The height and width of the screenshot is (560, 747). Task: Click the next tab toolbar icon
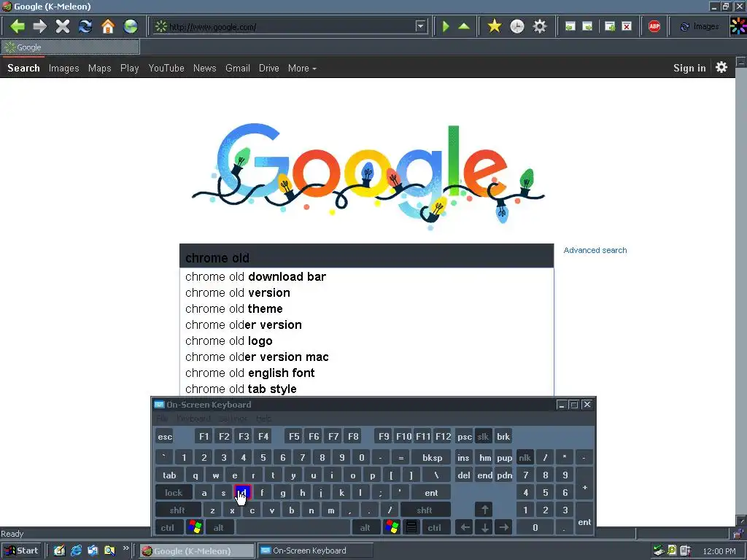pyautogui.click(x=588, y=26)
